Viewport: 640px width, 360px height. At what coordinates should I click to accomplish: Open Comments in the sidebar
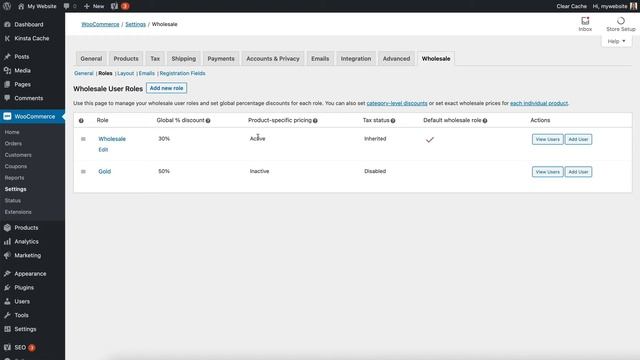click(29, 98)
